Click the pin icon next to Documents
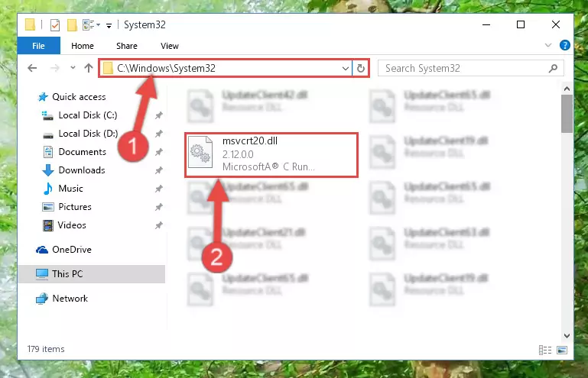Image resolution: width=588 pixels, height=378 pixels. click(159, 152)
